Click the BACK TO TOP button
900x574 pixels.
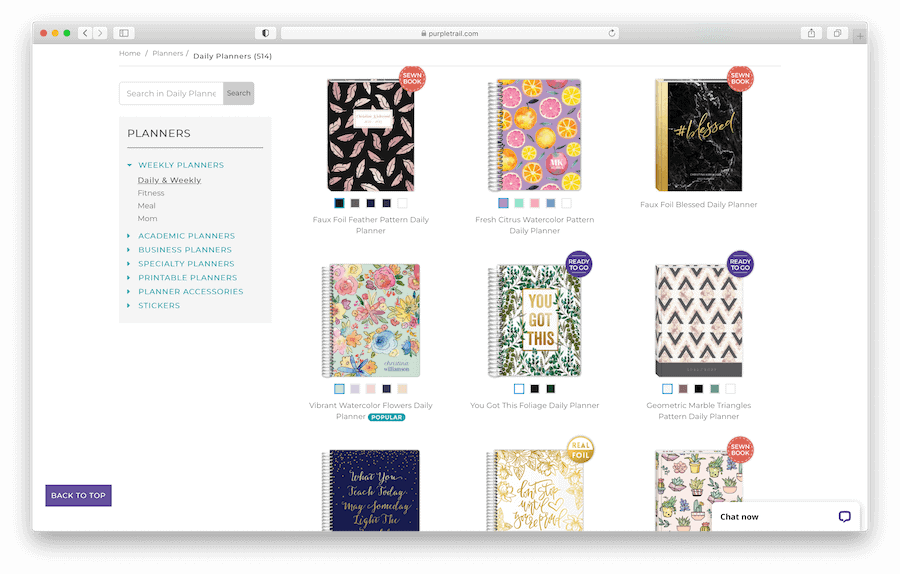(x=79, y=495)
